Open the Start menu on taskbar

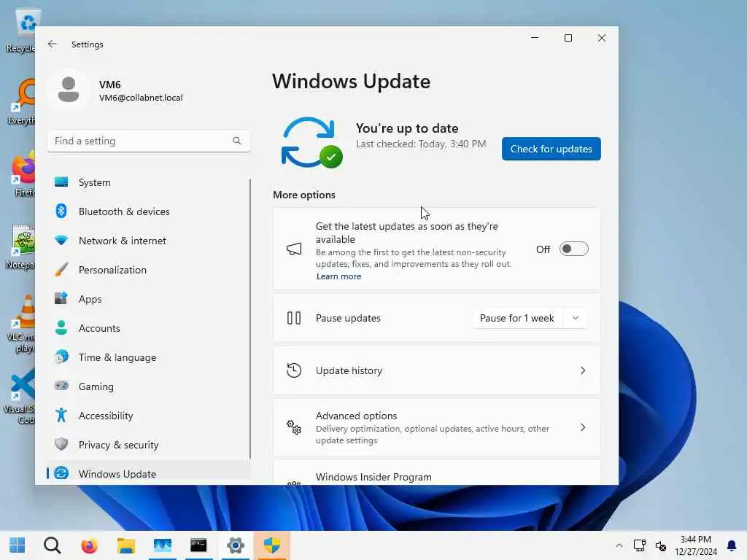click(x=18, y=545)
